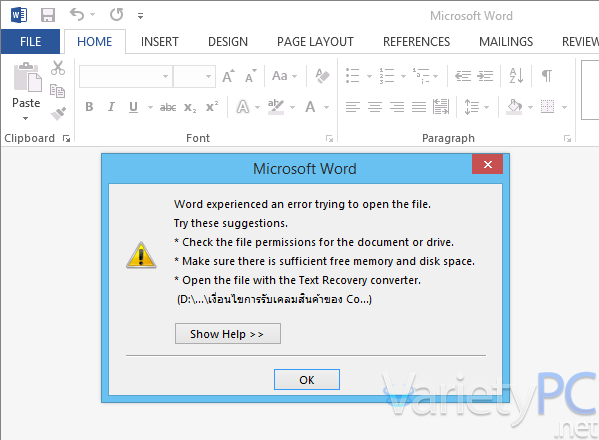
Task: Switch to the REFERENCES tab
Action: (416, 42)
